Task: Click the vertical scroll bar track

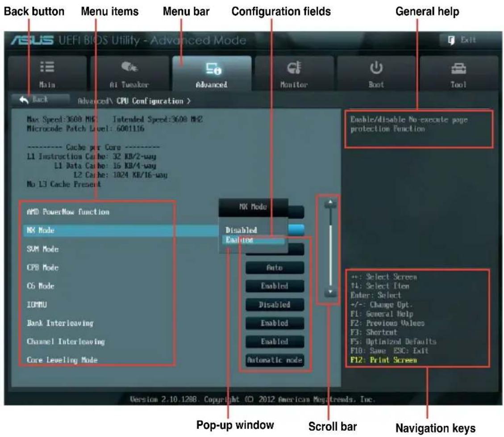Action: pos(330,248)
